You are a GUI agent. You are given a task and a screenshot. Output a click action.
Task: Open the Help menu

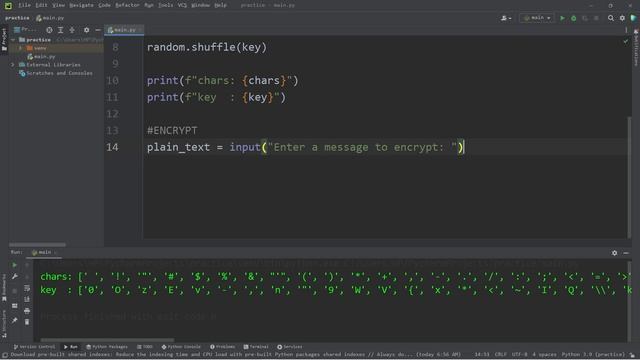(220, 5)
